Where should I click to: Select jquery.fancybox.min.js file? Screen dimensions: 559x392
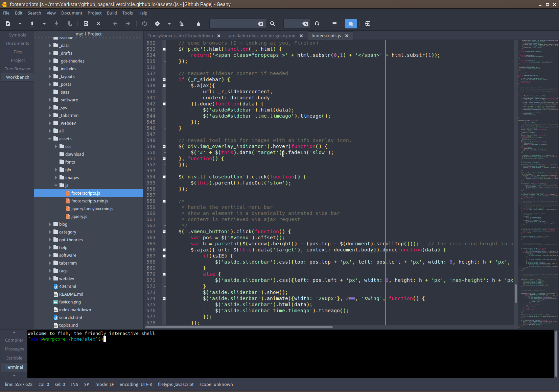[92, 209]
